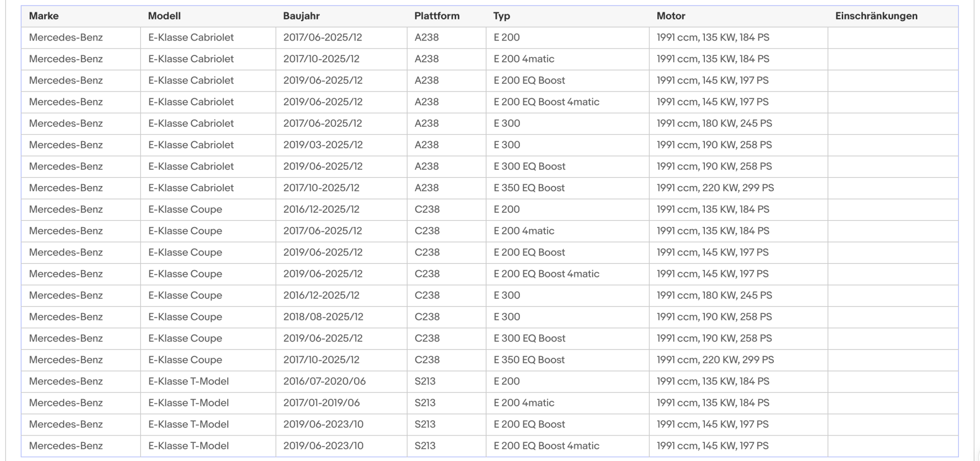Click the first S213 platform cell
The width and height of the screenshot is (980, 461).
(446, 382)
